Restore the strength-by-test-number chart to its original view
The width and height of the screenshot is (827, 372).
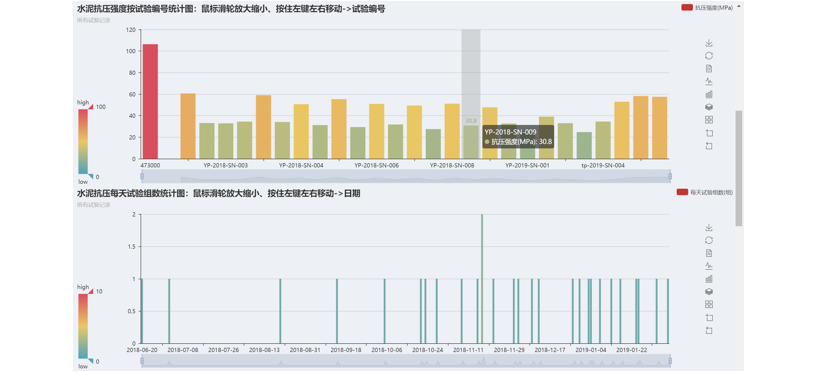(709, 56)
